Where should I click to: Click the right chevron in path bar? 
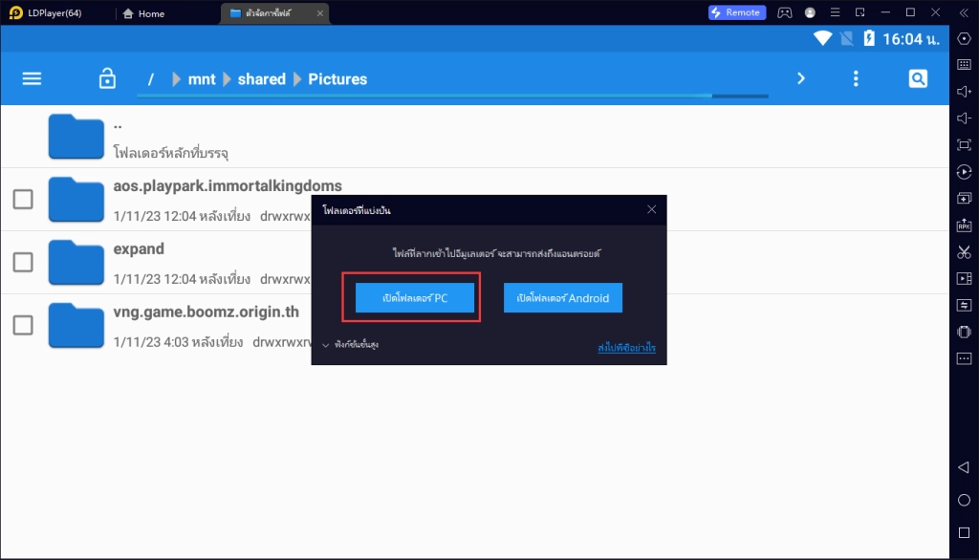pyautogui.click(x=801, y=78)
